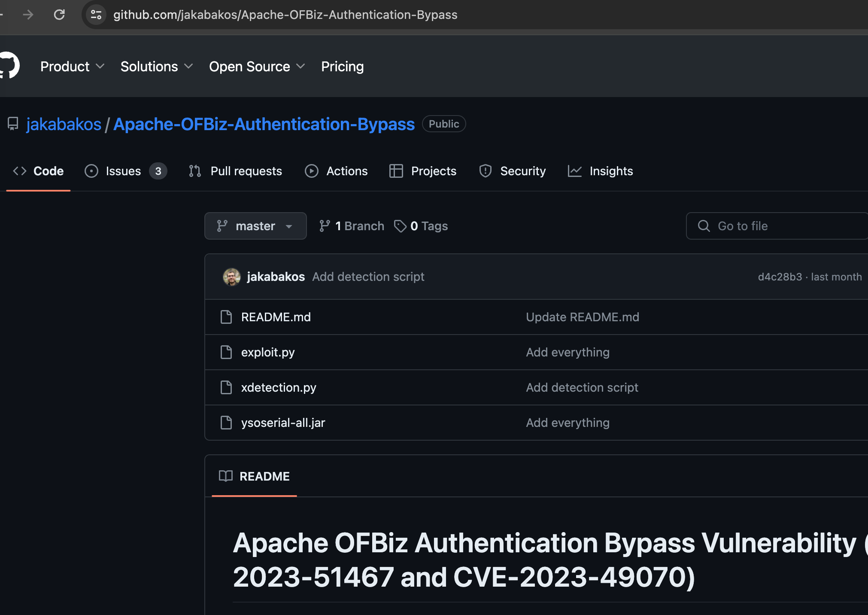Switch to the Projects tab
The image size is (868, 615).
423,171
